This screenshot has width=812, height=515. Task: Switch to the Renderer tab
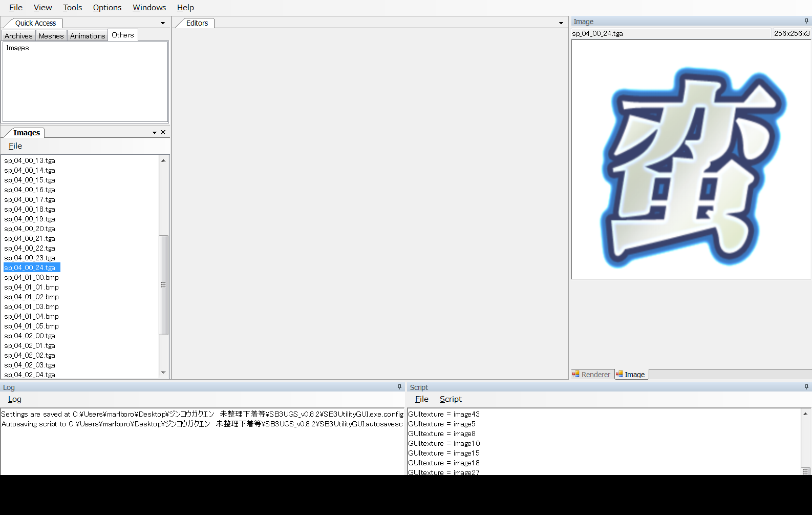point(591,375)
